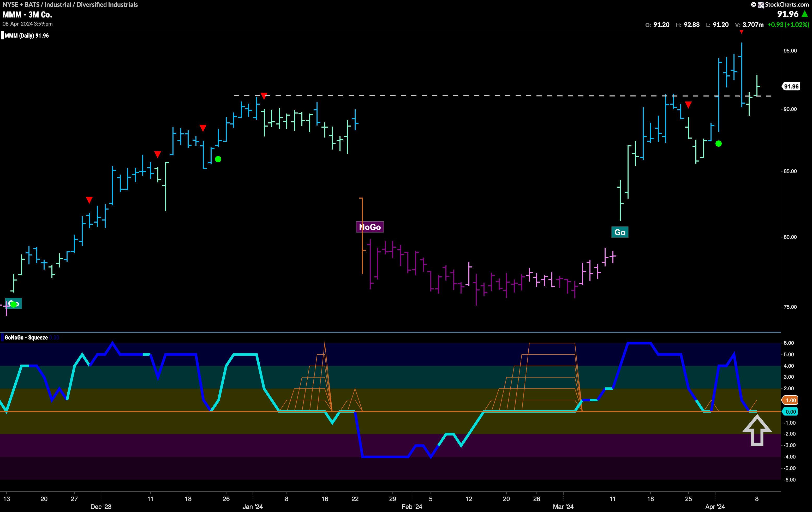Select the teal Go label near March 11
Viewport: 812px width, 512px height.
(x=620, y=232)
